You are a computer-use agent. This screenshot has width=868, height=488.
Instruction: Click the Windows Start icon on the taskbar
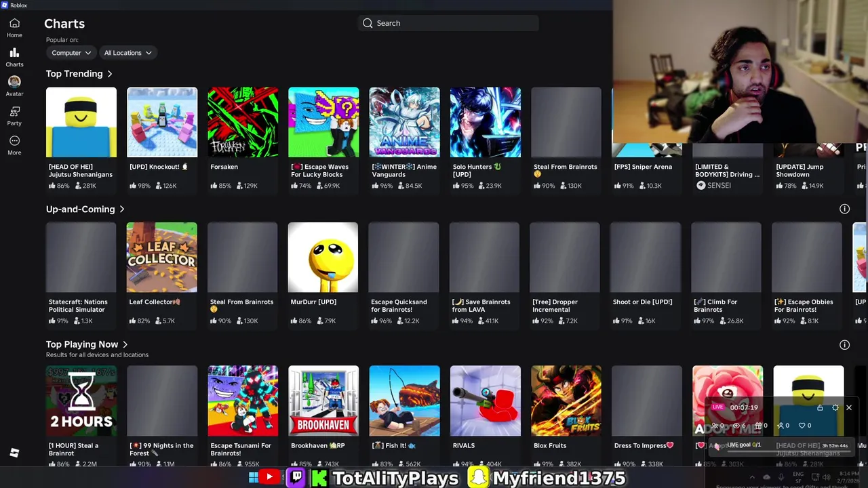[253, 477]
